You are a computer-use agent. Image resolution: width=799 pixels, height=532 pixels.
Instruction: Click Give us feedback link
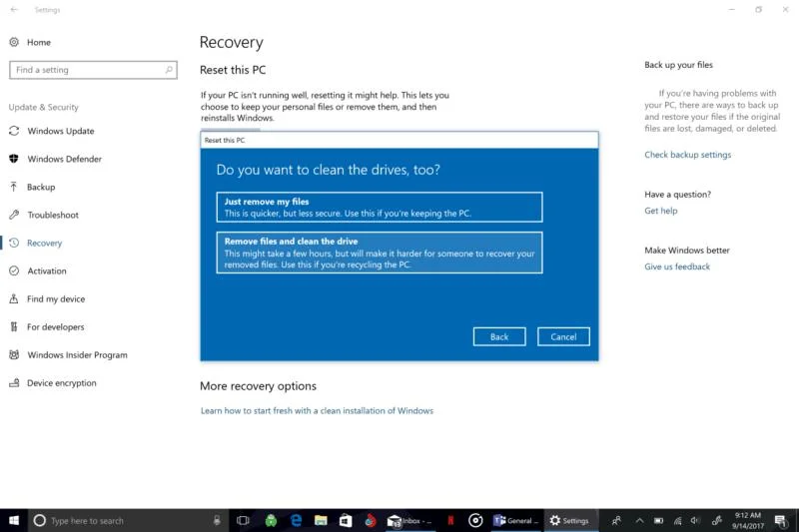tap(677, 266)
